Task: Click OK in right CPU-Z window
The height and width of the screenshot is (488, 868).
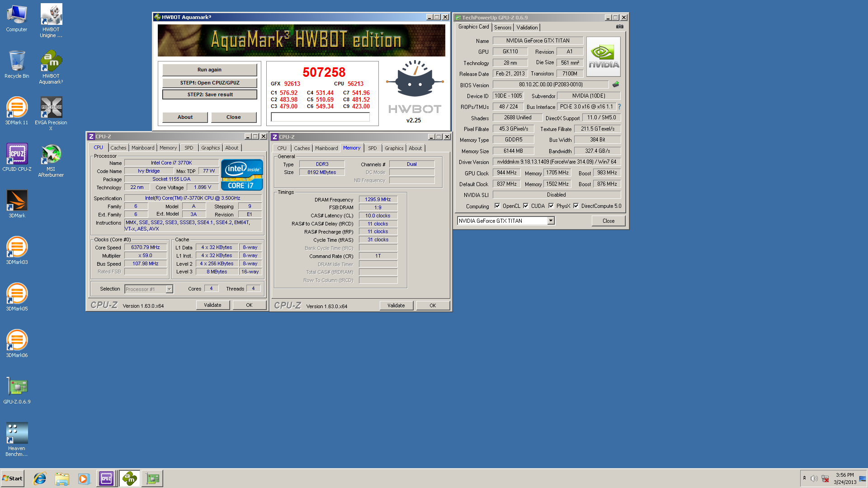Action: [x=433, y=305]
